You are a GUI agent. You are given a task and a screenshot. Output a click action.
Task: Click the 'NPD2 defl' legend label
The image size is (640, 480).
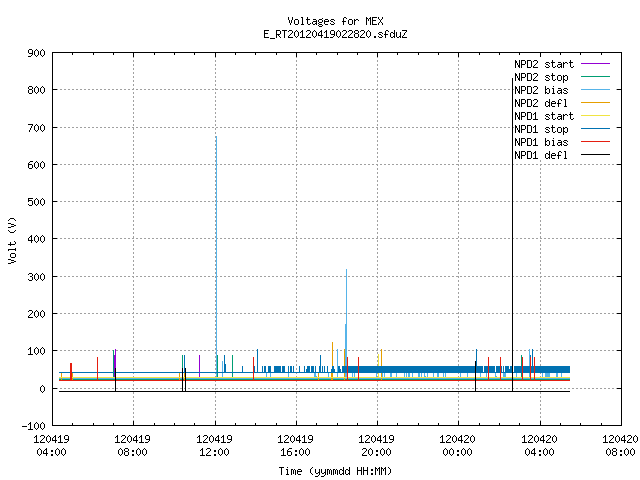click(x=541, y=103)
